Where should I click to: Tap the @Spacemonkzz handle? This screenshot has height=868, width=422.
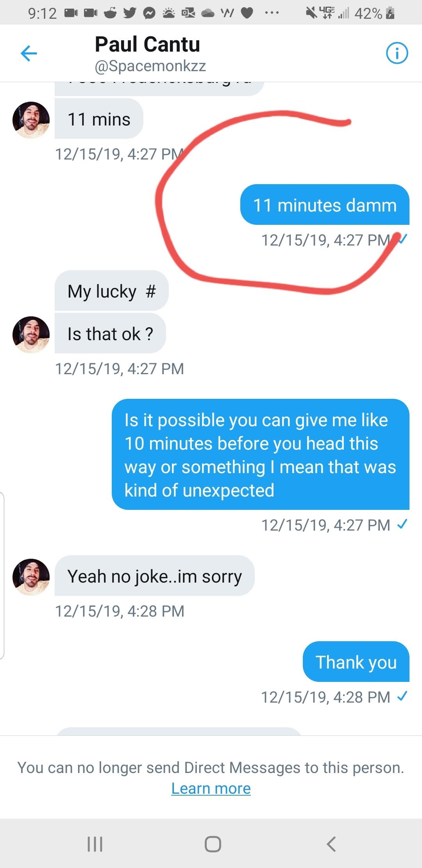pos(150,66)
